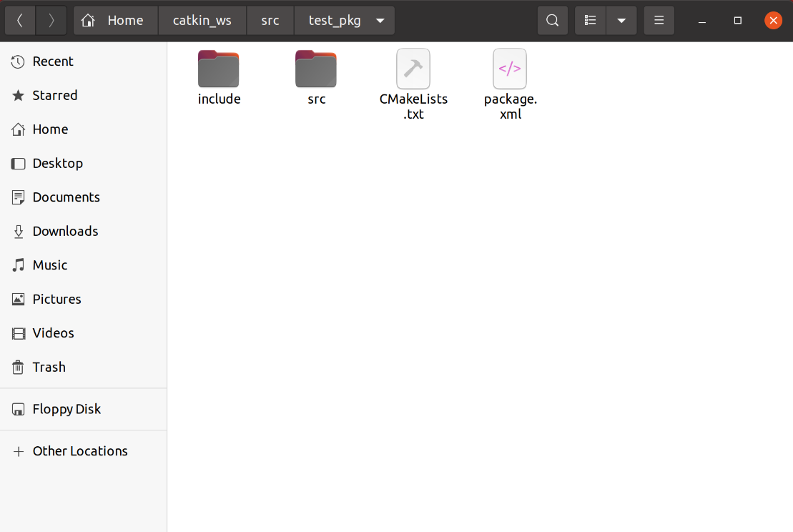Open Floppy Disk in the sidebar
793x532 pixels.
(84, 409)
